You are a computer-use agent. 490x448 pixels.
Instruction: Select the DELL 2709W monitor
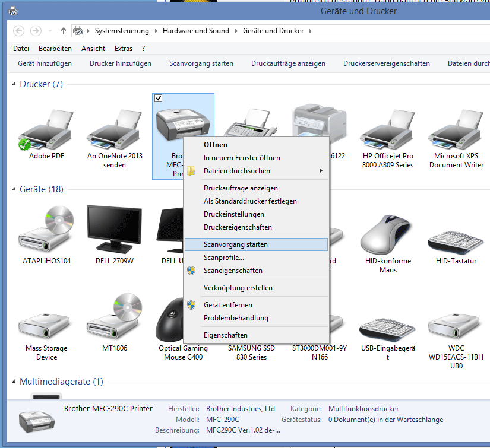[x=115, y=229]
